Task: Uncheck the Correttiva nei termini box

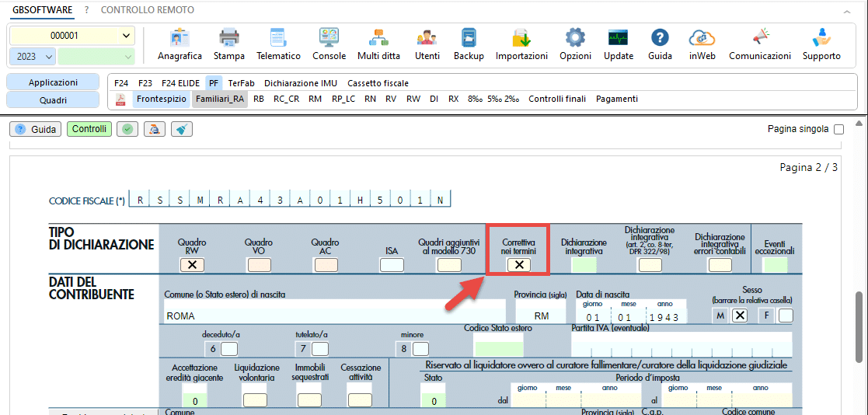Action: coord(518,265)
